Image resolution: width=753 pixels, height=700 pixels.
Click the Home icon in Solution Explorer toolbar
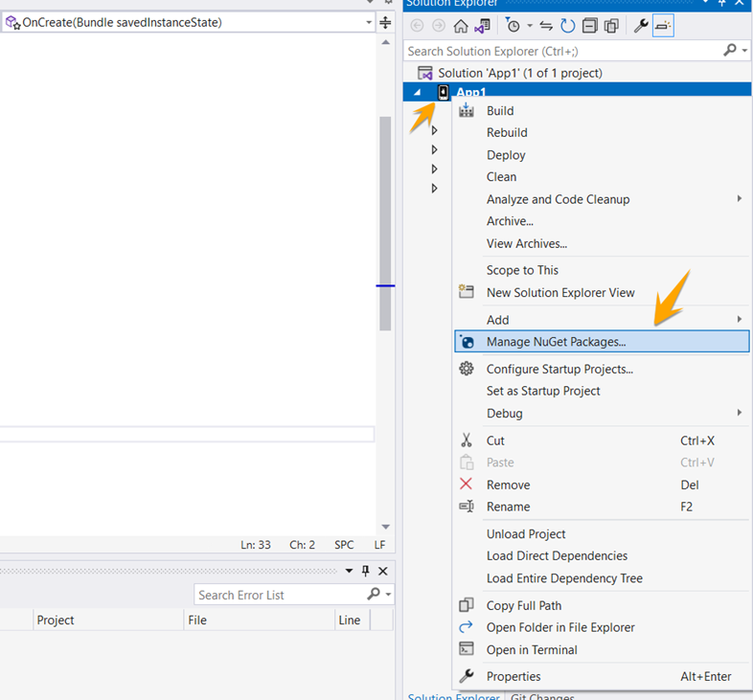point(461,26)
